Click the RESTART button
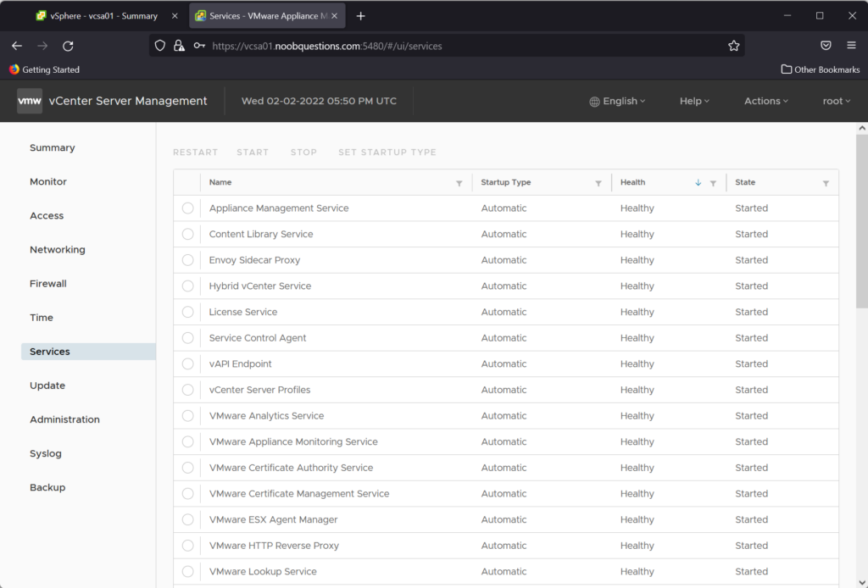Image resolution: width=868 pixels, height=588 pixels. point(196,153)
